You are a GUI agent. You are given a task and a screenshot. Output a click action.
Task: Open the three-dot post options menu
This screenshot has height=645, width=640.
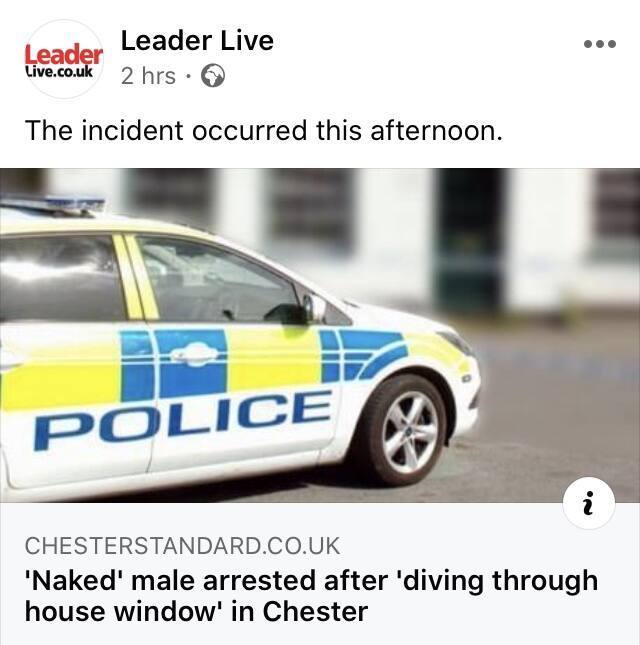pos(600,44)
